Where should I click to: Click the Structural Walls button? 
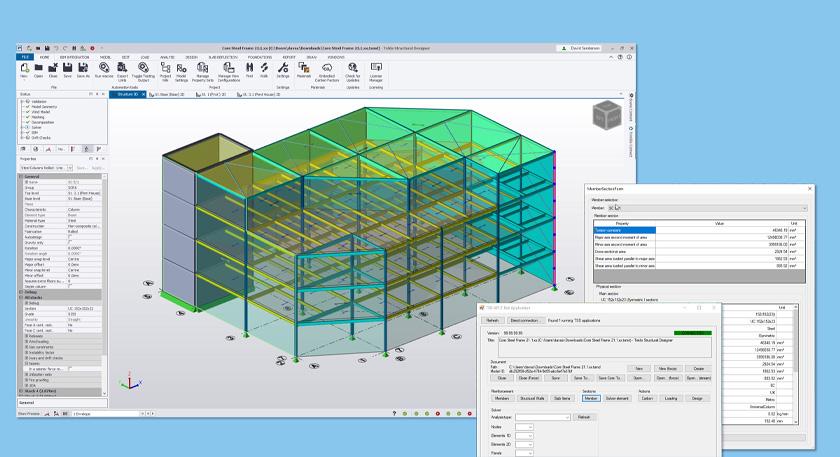click(x=532, y=398)
